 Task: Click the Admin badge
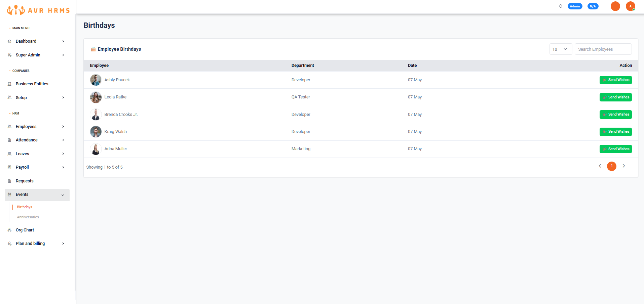[575, 6]
